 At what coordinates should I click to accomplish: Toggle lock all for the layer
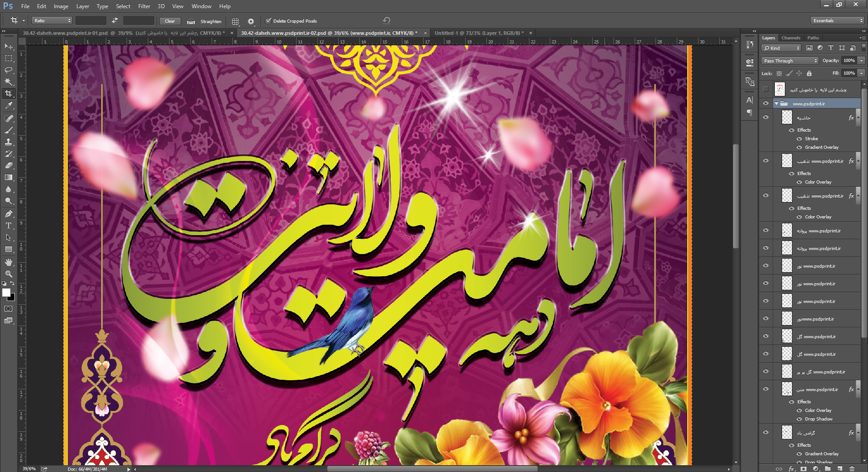coord(809,73)
